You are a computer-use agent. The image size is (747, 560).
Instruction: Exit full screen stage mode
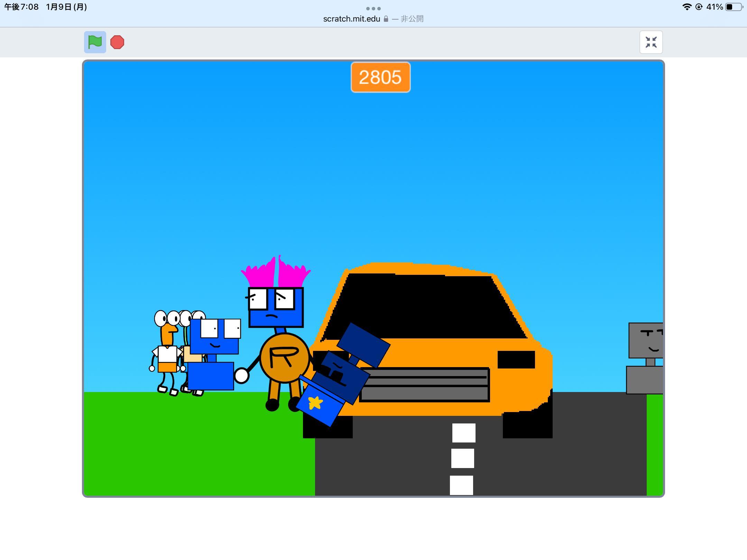tap(651, 42)
